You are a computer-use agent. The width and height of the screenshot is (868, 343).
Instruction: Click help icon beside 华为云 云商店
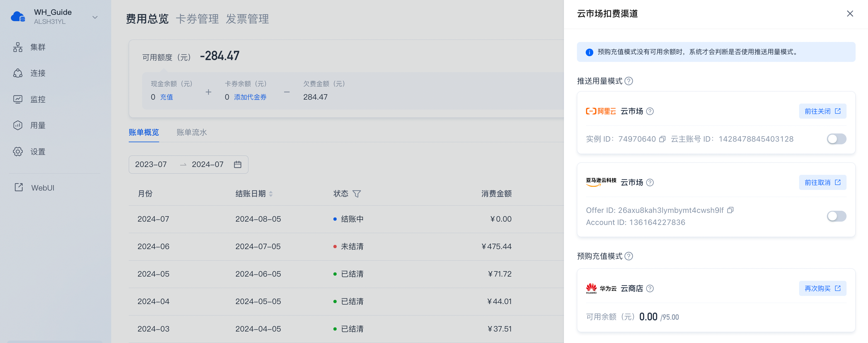[650, 288]
